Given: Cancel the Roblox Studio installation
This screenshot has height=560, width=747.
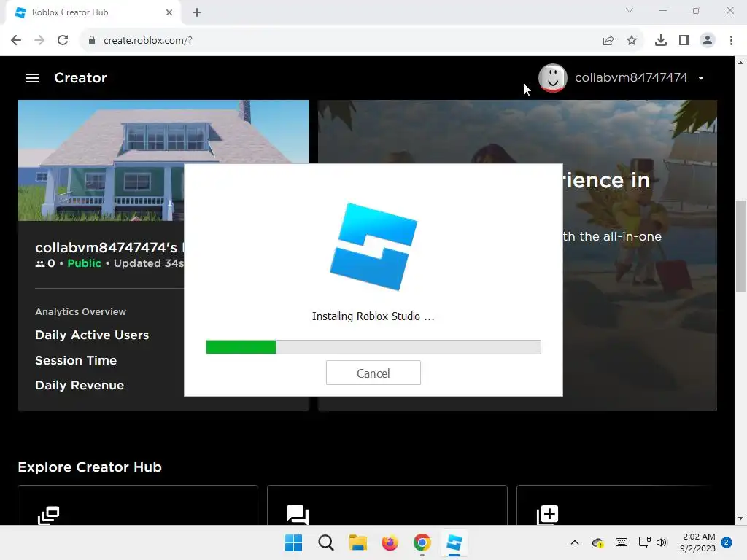Looking at the screenshot, I should (x=373, y=373).
